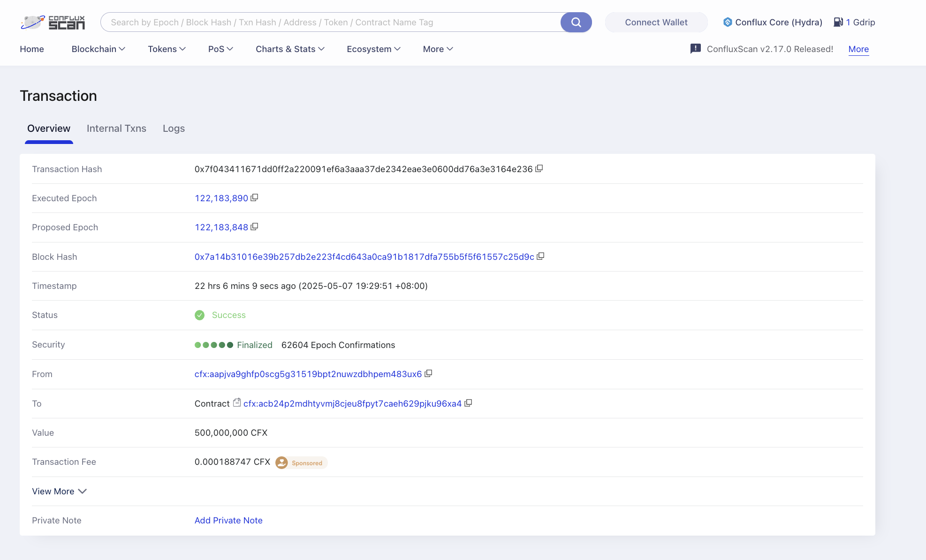Open the Charts & Stats dropdown
926x560 pixels.
(290, 49)
